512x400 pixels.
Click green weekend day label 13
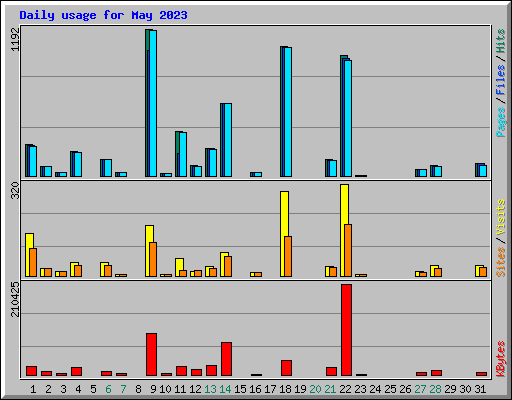pos(210,389)
